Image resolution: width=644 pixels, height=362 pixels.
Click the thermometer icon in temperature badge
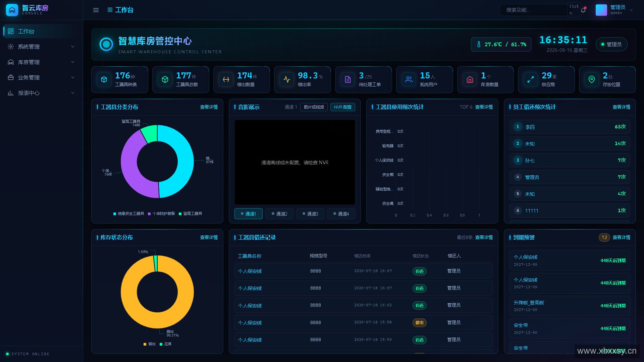(x=479, y=44)
